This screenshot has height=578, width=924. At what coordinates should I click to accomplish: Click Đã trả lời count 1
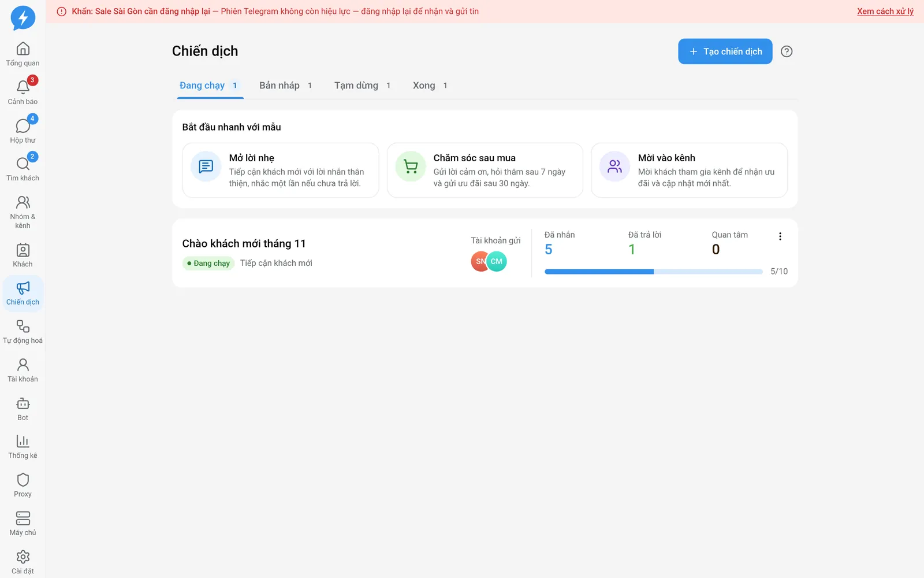[x=632, y=250]
